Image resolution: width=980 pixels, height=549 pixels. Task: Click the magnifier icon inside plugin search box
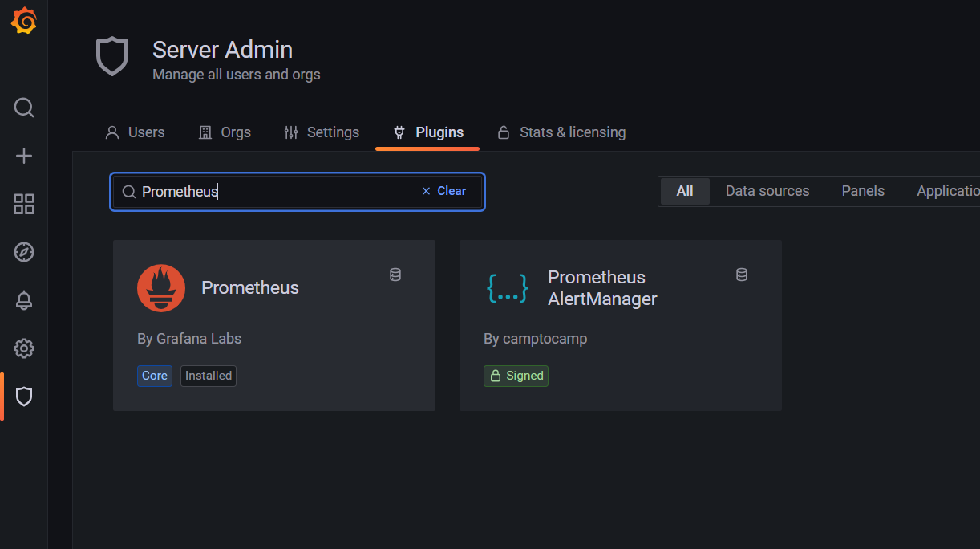[128, 192]
